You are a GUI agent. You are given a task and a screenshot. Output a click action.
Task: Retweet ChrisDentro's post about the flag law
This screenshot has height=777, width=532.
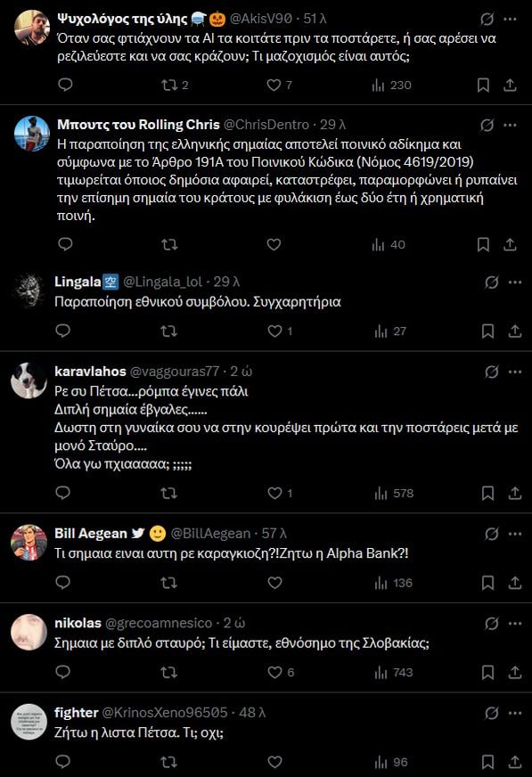pyautogui.click(x=168, y=244)
